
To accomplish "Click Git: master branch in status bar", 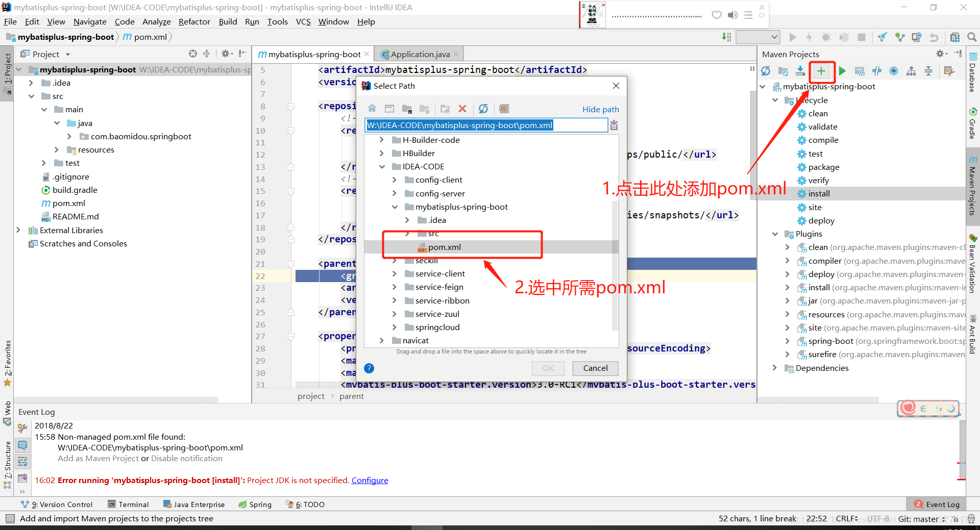I will click(x=922, y=519).
